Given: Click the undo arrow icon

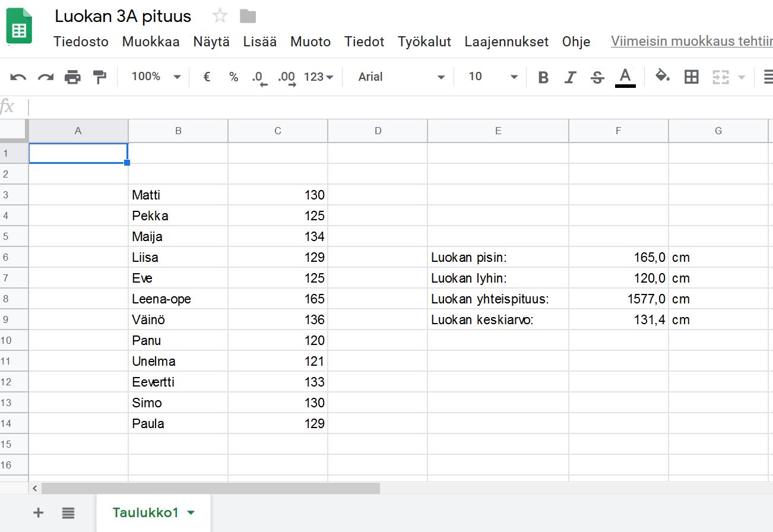Looking at the screenshot, I should click(18, 77).
